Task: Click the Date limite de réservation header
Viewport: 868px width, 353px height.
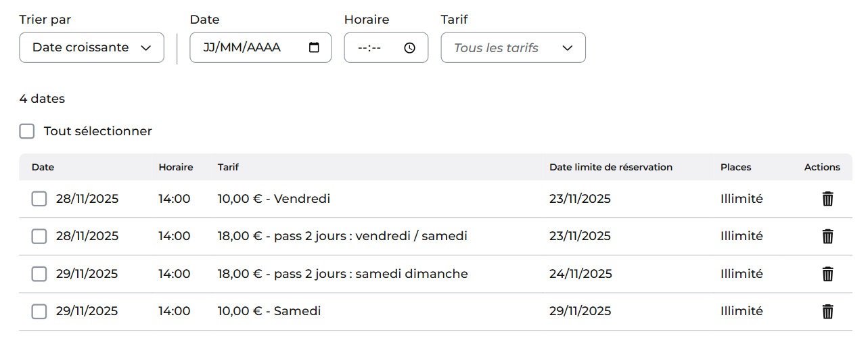Action: [611, 167]
